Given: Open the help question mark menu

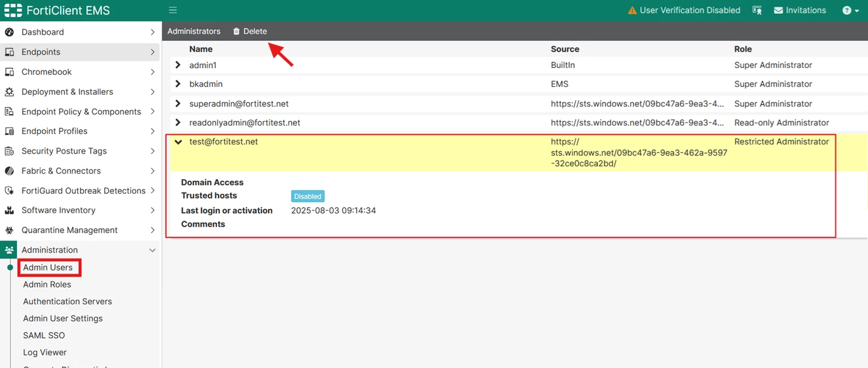Looking at the screenshot, I should 850,10.
